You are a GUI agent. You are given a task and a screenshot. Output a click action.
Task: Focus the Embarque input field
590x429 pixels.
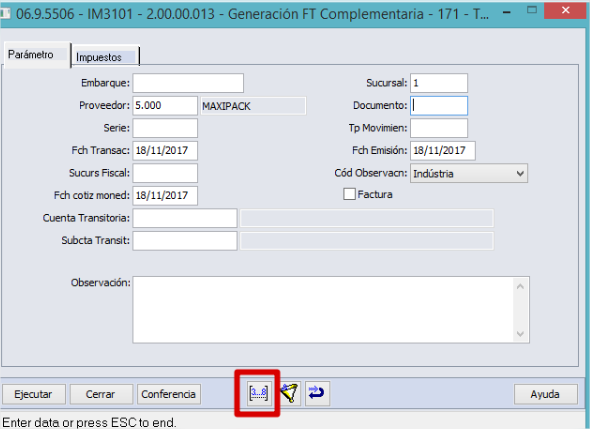(188, 83)
